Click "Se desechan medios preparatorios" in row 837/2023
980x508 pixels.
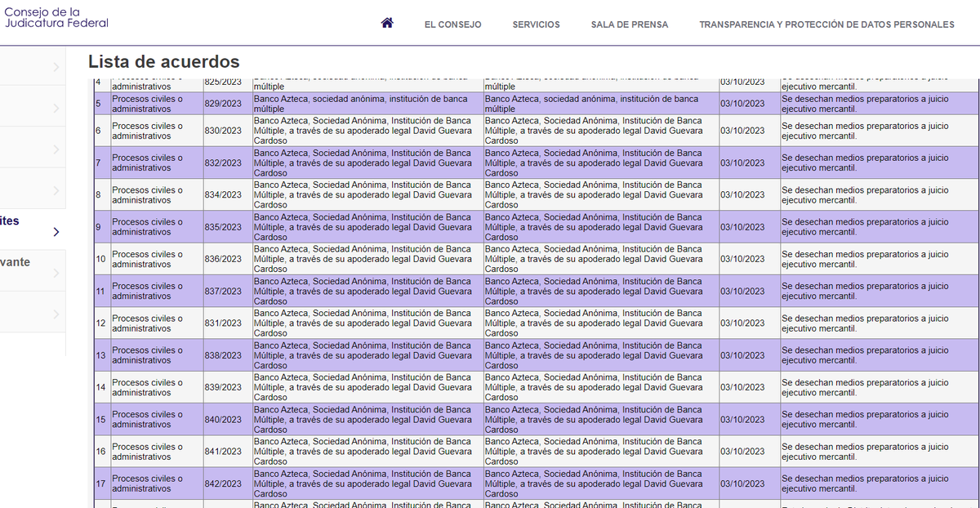[865, 292]
